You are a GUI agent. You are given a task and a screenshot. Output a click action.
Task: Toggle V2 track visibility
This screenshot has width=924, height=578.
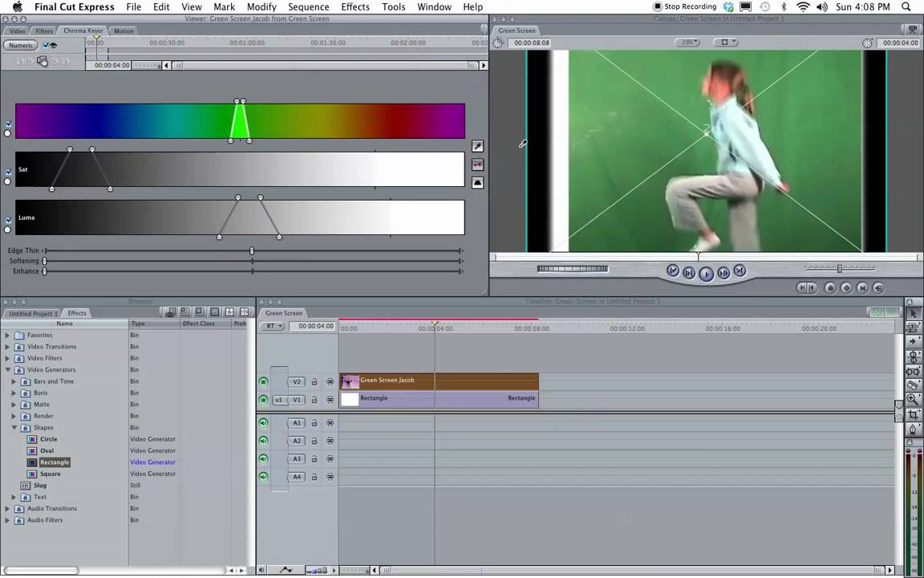263,382
